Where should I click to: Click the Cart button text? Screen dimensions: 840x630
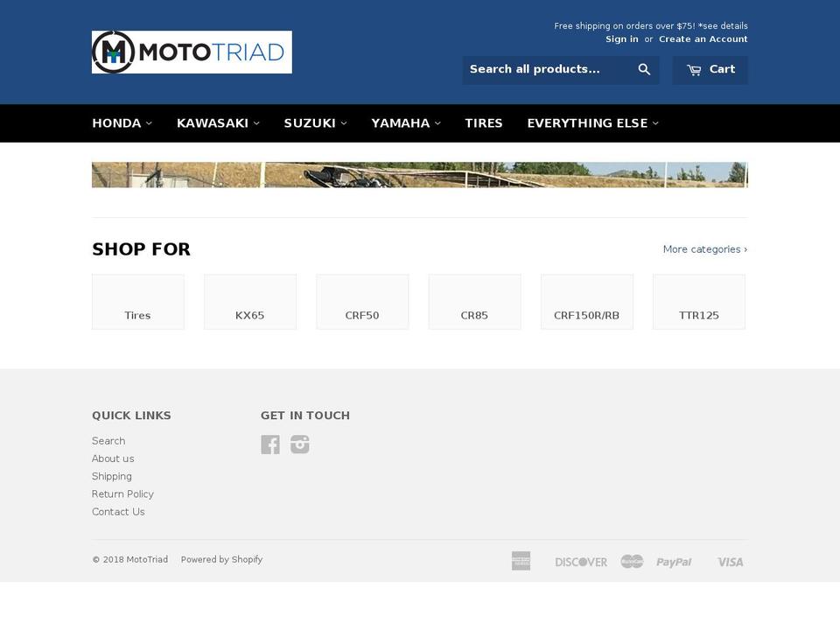point(722,69)
